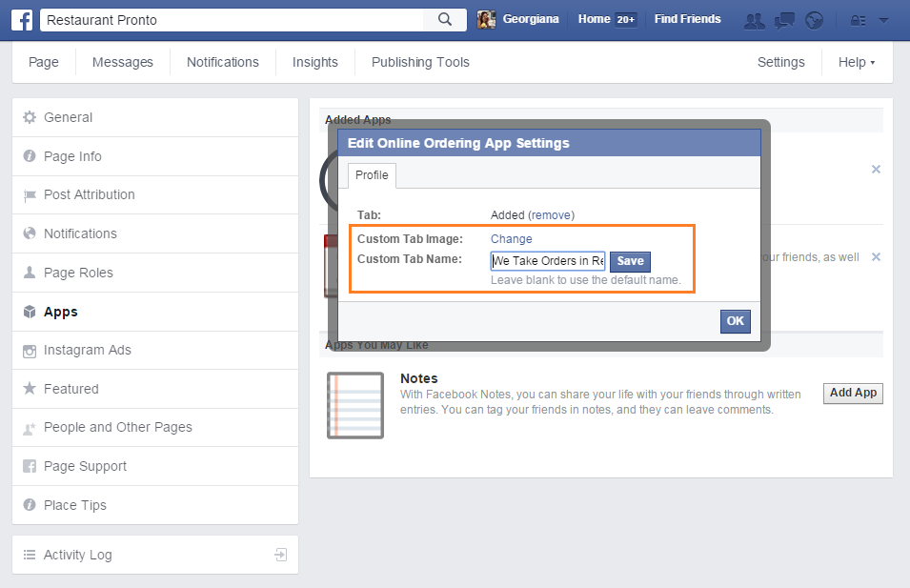Expand the account menu arrow
The width and height of the screenshot is (910, 588).
[884, 20]
